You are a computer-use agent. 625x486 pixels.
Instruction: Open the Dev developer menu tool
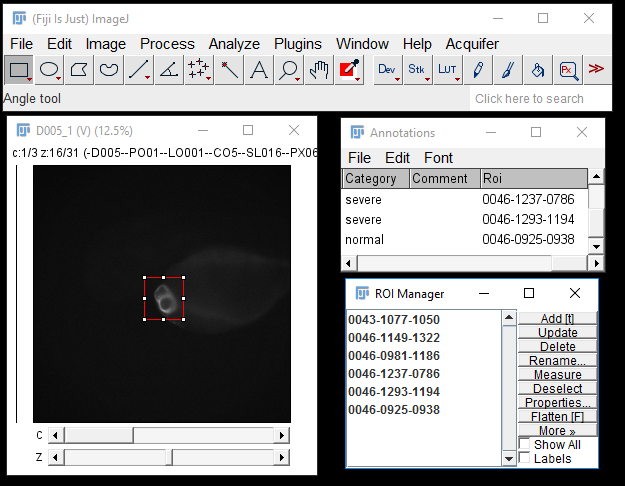coord(387,70)
